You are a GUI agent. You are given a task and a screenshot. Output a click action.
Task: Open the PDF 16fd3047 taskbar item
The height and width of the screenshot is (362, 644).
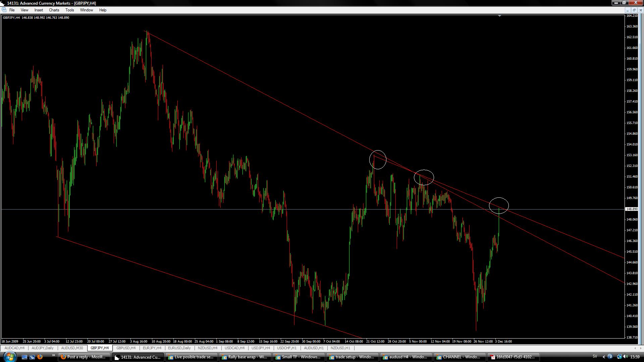(x=513, y=357)
